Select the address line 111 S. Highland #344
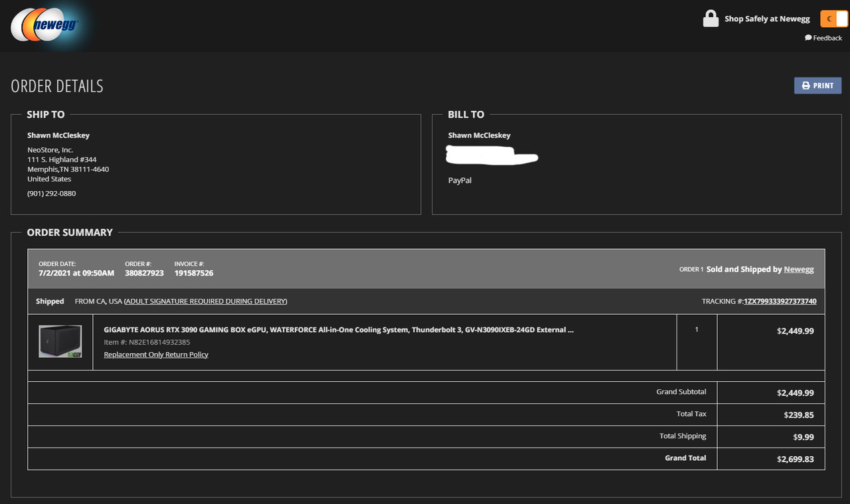Image resolution: width=850 pixels, height=504 pixels. 62,160
